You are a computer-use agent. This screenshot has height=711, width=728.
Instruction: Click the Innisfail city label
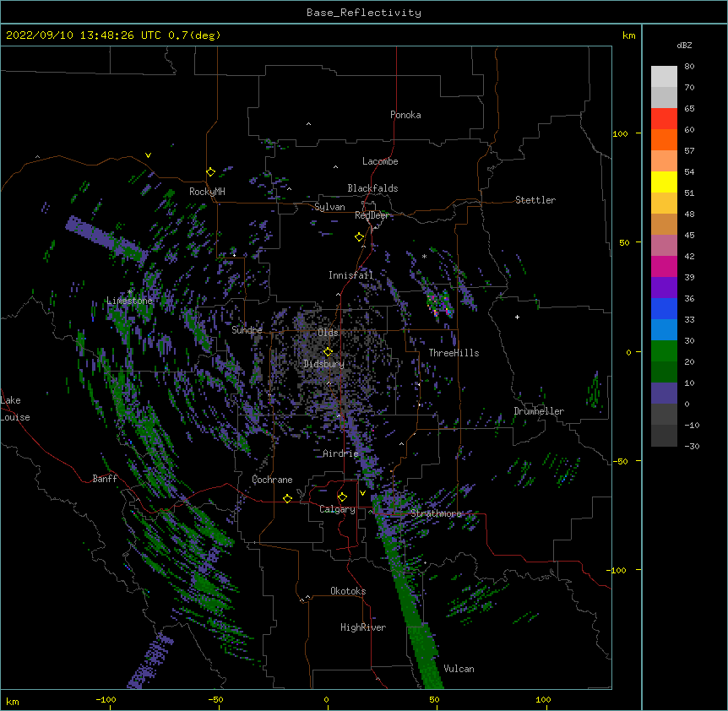click(350, 275)
